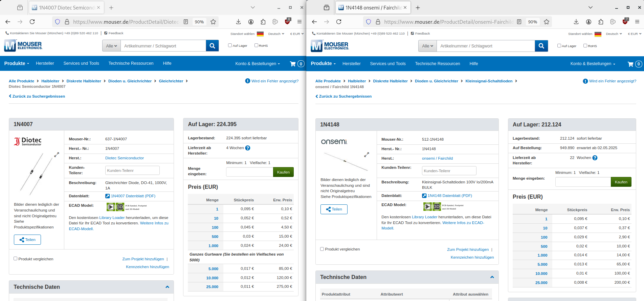
Task: Click Teilen button for 1N4007
Action: point(27,240)
